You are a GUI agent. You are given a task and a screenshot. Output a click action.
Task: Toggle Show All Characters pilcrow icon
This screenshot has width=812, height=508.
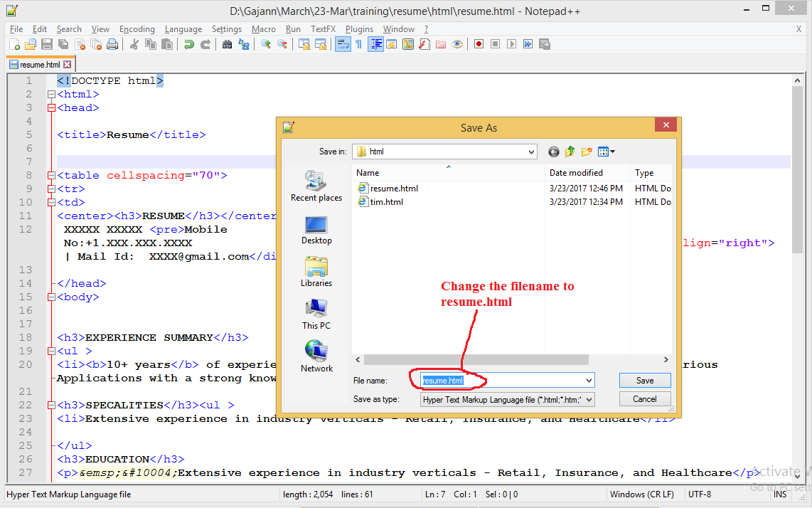pyautogui.click(x=359, y=45)
